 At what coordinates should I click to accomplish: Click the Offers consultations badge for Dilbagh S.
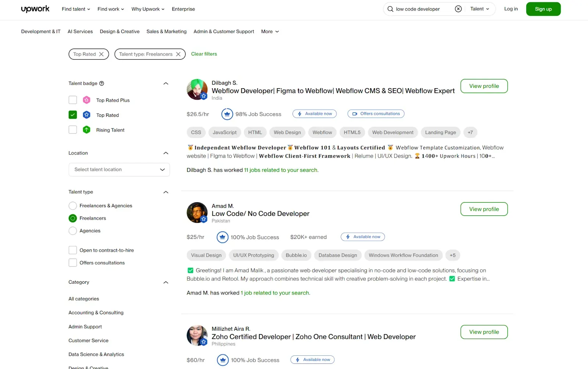point(376,114)
